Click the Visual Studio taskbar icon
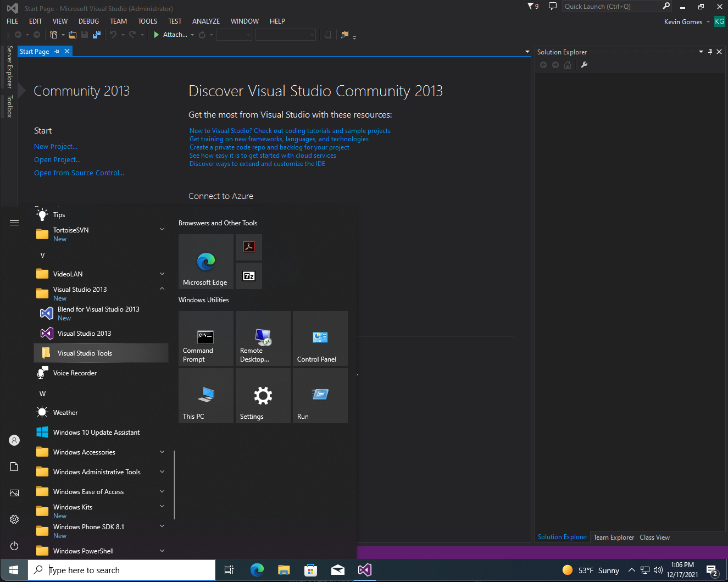This screenshot has width=728, height=582. point(365,570)
